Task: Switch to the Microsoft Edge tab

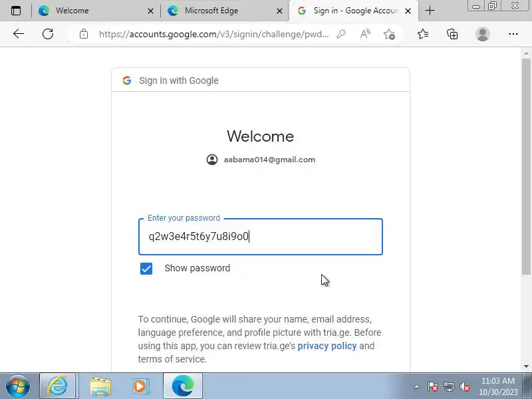Action: [x=225, y=11]
